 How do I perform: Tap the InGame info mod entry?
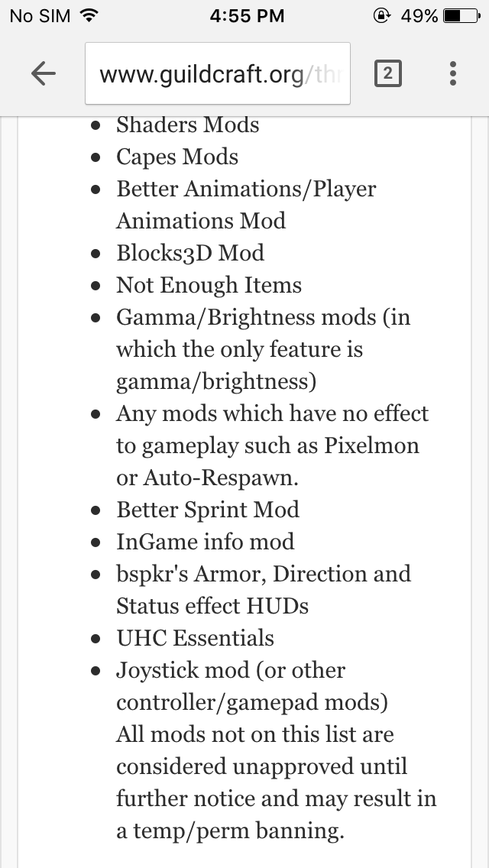pos(205,542)
